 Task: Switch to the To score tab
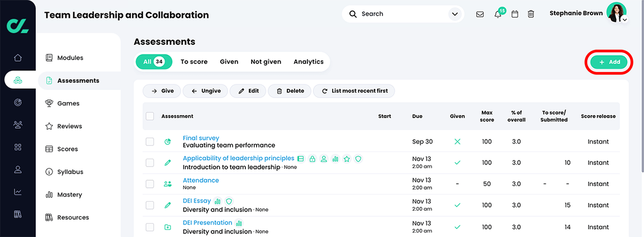[x=194, y=62]
